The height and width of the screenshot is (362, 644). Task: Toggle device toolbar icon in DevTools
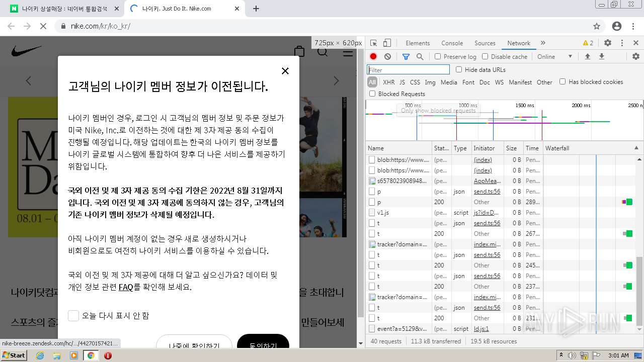387,43
